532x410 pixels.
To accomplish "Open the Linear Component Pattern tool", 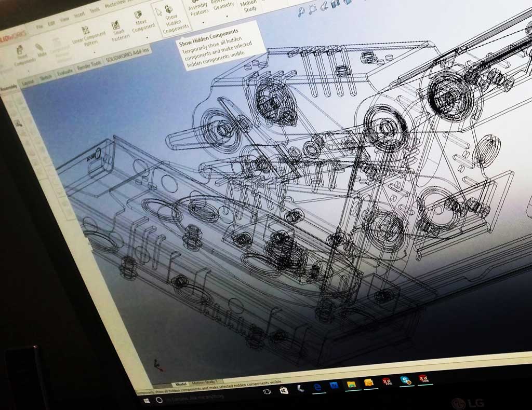I will pyautogui.click(x=88, y=36).
